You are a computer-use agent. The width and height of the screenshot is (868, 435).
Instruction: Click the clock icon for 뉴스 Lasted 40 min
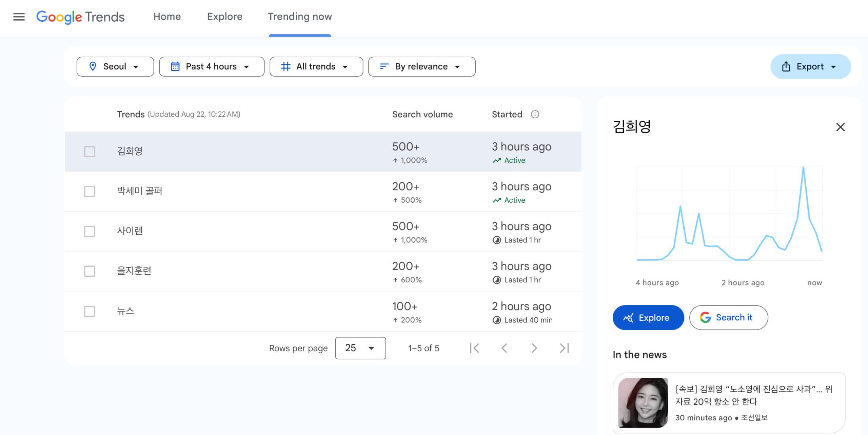pos(497,320)
